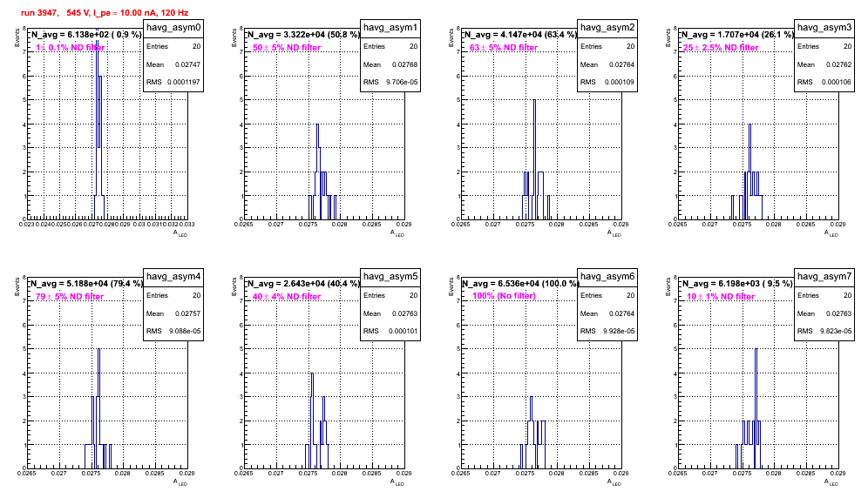Click RMS value 9.928e-05 in havg_asym6
Image resolution: width=868 pixels, height=498 pixels.
[x=618, y=332]
